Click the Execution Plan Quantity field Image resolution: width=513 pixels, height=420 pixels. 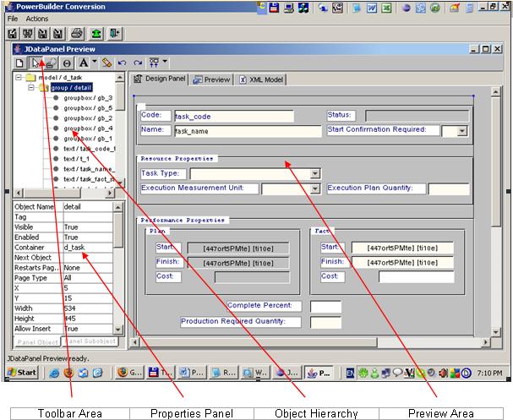pos(449,189)
